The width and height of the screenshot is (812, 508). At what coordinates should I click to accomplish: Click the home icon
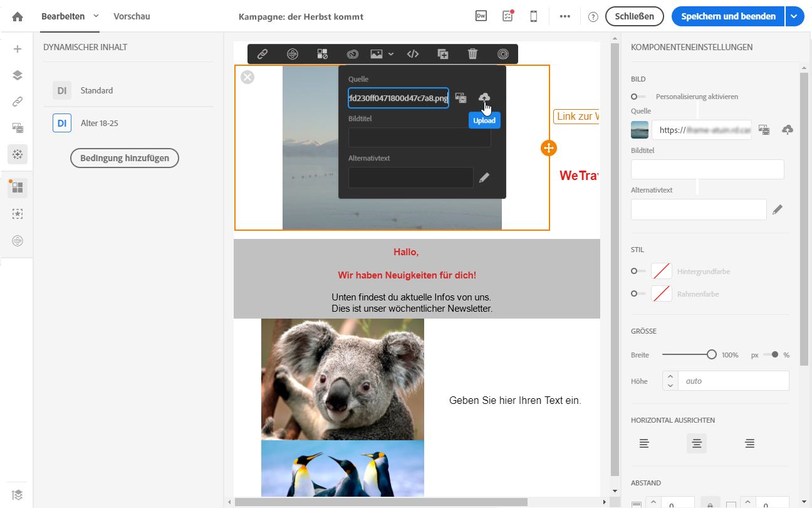[x=18, y=16]
